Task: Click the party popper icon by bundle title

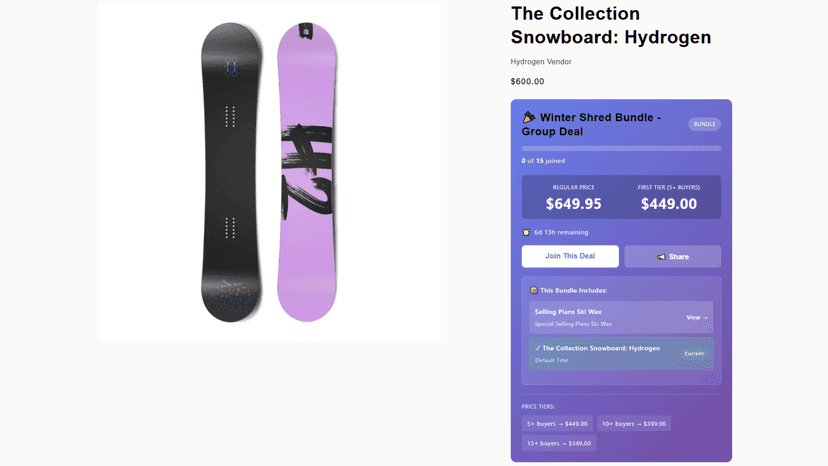Action: point(529,117)
